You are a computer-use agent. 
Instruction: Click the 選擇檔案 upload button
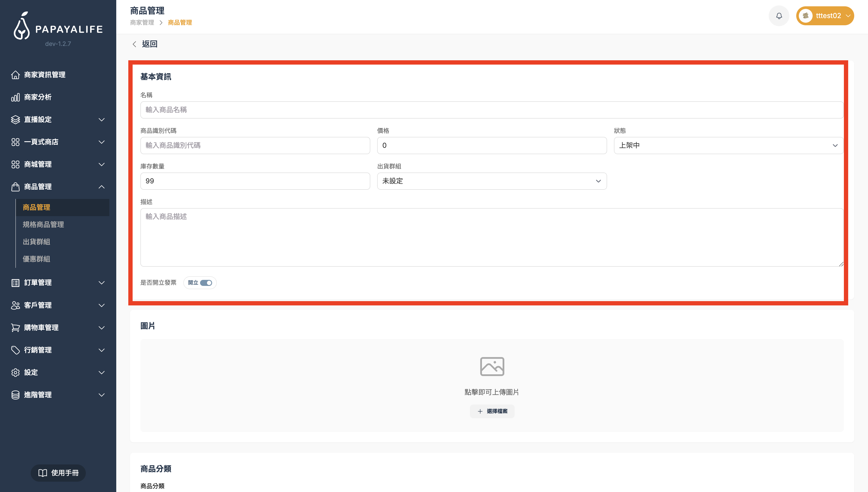492,411
